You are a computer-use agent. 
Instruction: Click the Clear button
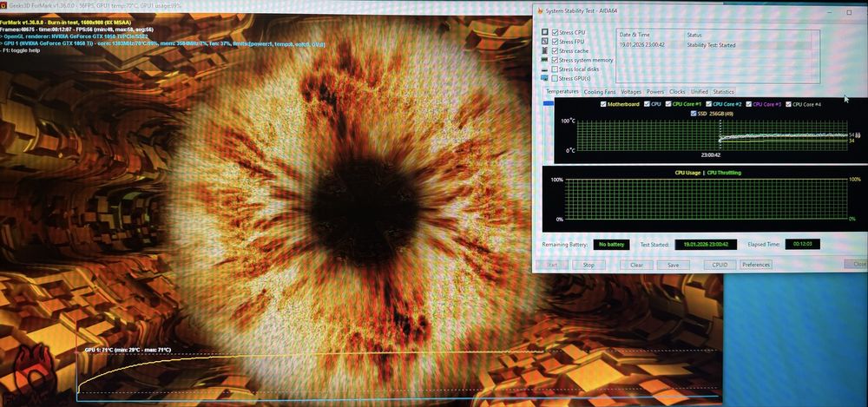tap(636, 265)
